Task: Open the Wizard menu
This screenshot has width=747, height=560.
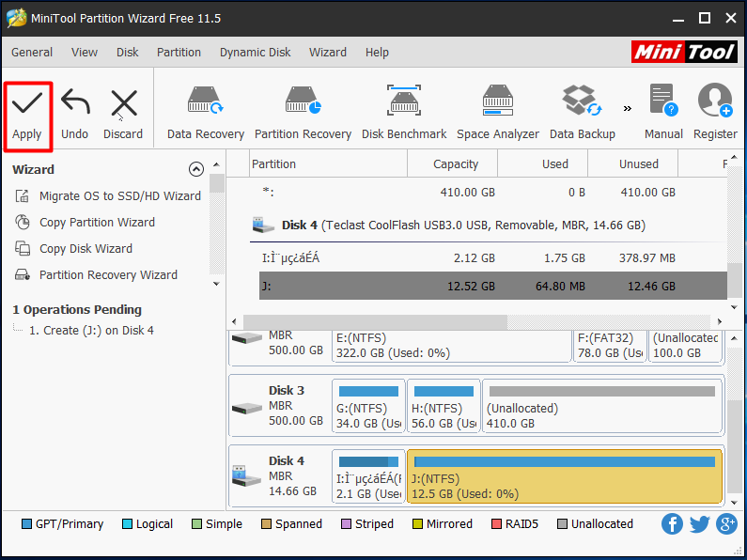Action: pos(328,52)
